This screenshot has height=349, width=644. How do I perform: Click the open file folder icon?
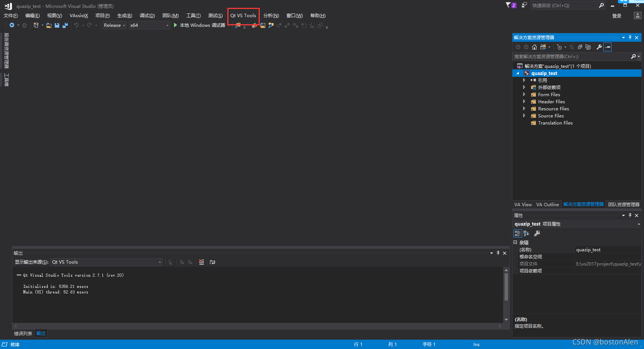pyautogui.click(x=49, y=25)
